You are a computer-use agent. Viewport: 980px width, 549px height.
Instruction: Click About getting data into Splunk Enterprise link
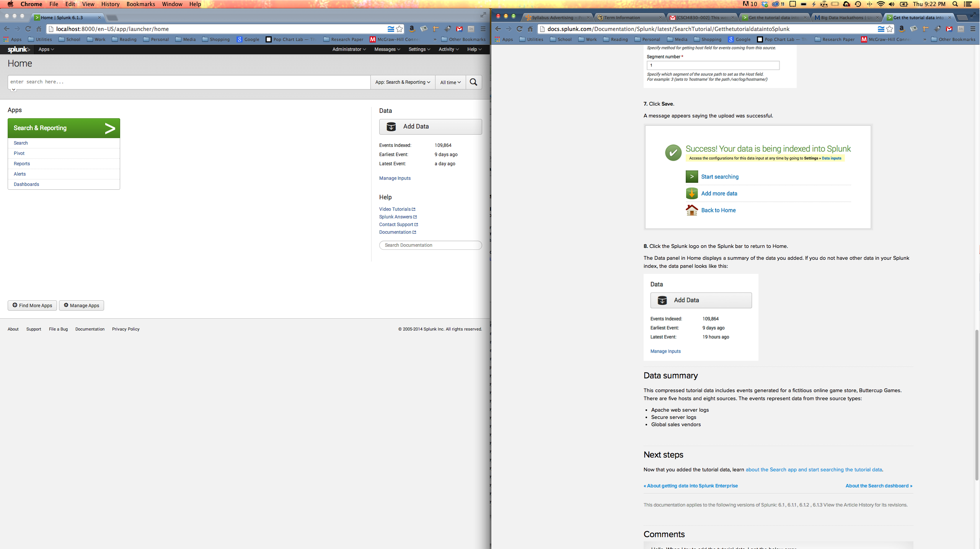coord(691,486)
